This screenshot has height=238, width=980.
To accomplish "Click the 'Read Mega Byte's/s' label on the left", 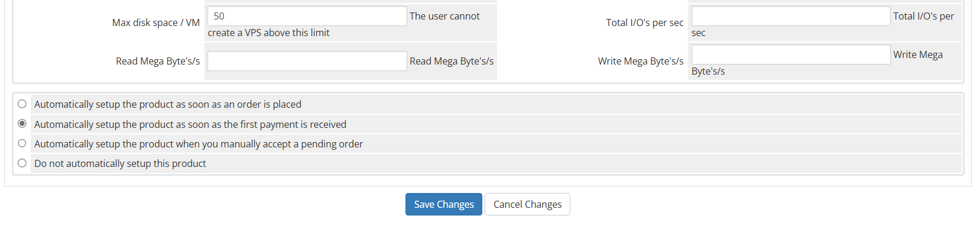I will [158, 61].
